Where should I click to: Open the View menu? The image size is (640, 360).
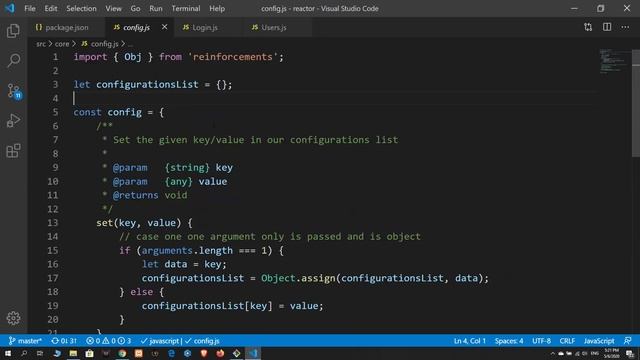tap(113, 8)
